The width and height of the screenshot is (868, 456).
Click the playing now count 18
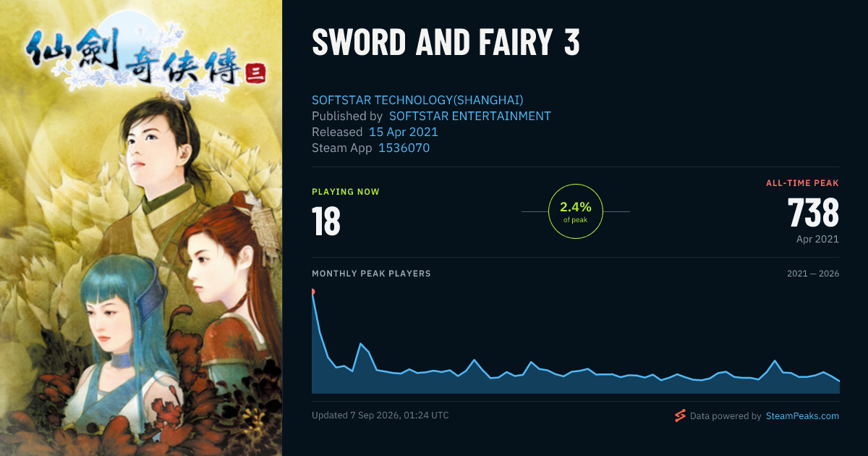(x=326, y=221)
